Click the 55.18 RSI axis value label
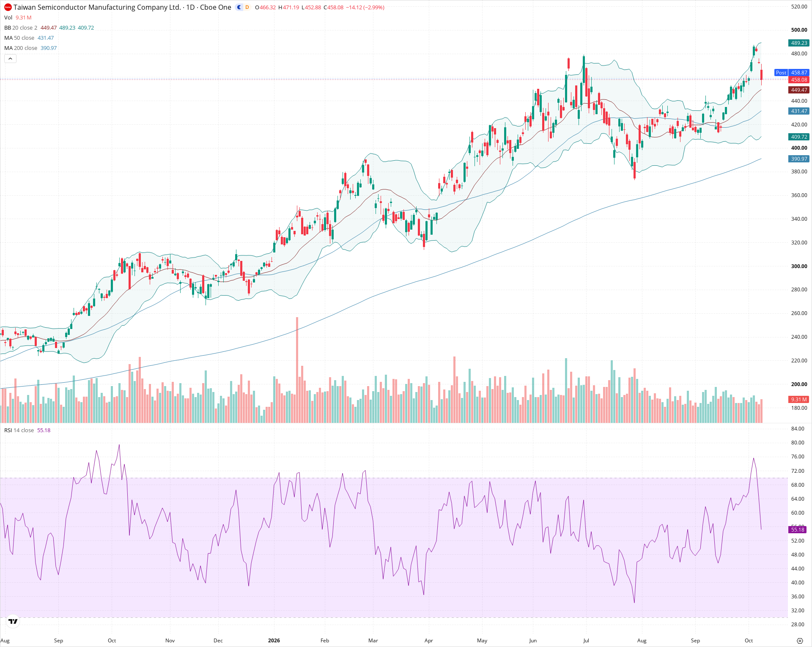 798,529
